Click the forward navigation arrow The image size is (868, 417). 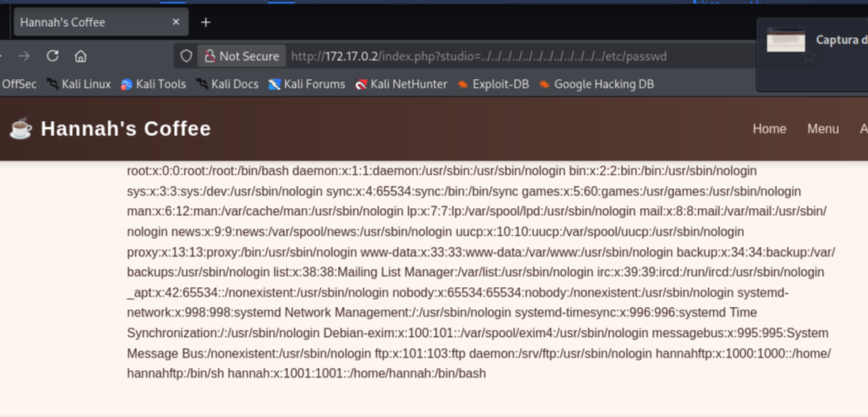click(x=24, y=56)
